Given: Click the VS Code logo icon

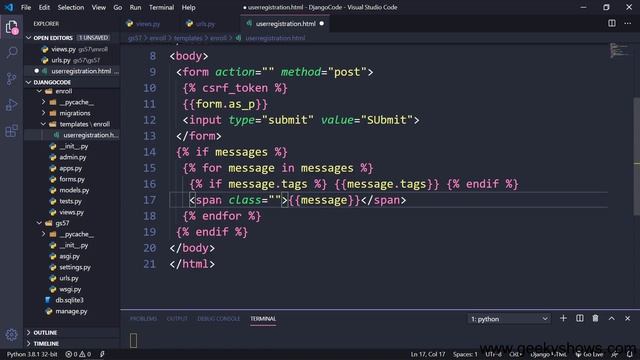Looking at the screenshot, I should click(x=9, y=7).
